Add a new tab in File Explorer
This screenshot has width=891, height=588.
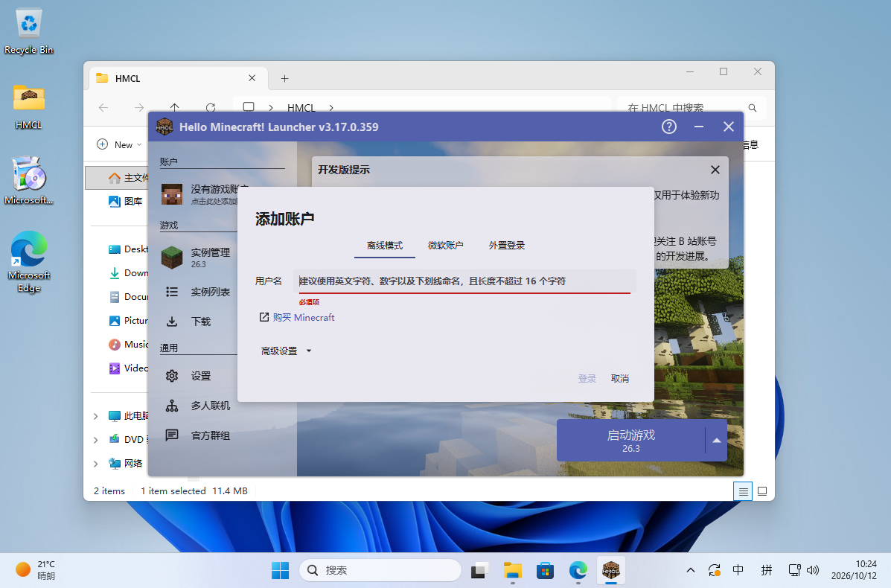click(x=284, y=78)
